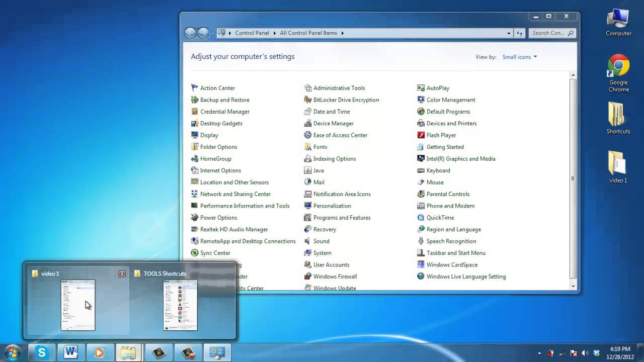
Task: Open the Color Management icon
Action: [421, 100]
